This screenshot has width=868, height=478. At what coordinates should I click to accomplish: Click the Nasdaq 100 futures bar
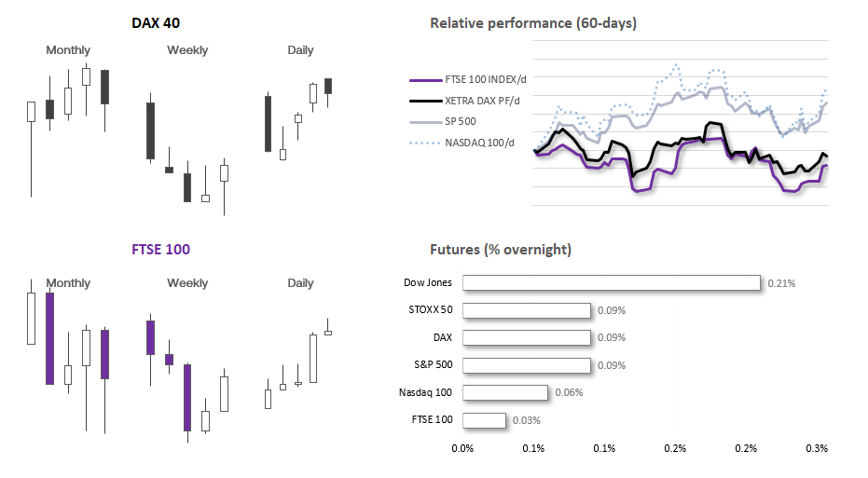click(505, 392)
